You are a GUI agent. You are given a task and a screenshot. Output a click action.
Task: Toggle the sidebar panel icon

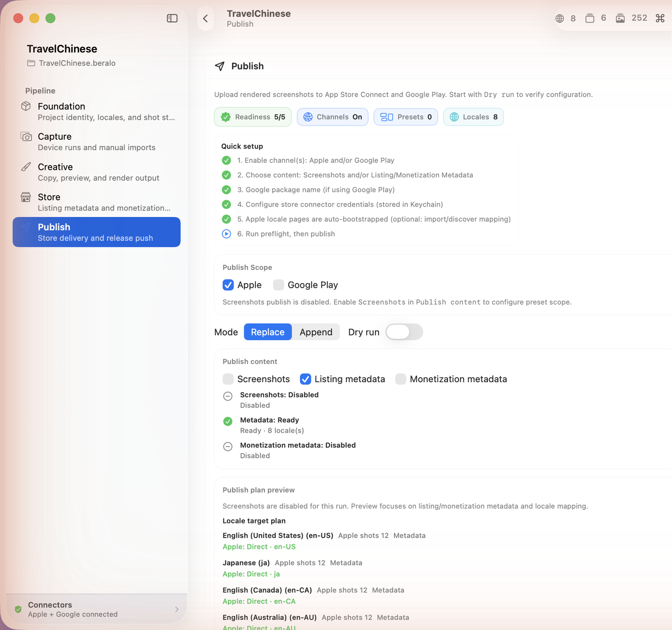click(x=172, y=18)
